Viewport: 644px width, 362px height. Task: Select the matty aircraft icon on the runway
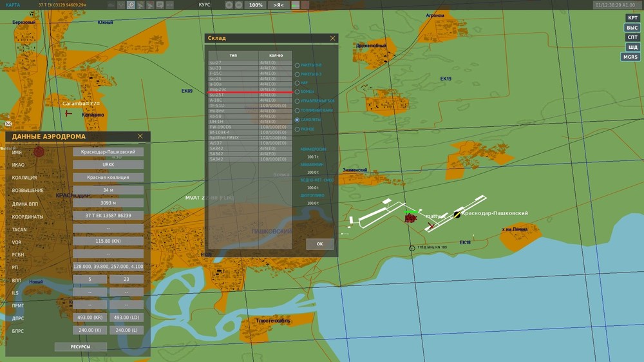[x=430, y=225]
